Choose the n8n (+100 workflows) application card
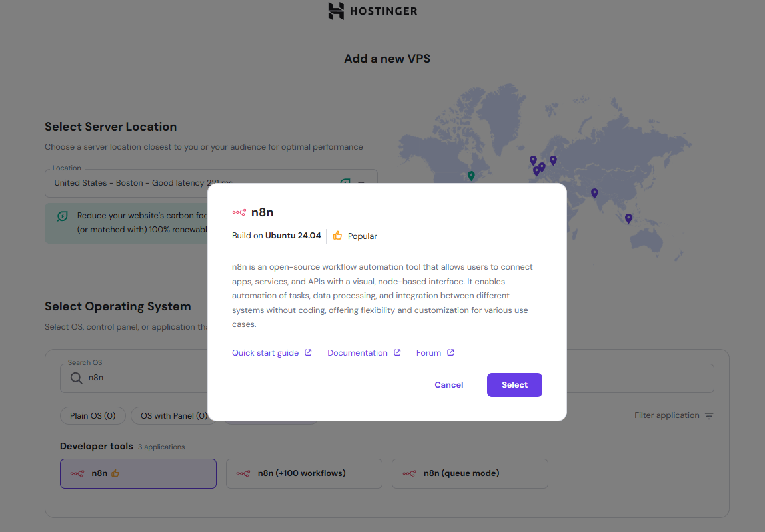Viewport: 765px width, 532px height. pos(304,473)
